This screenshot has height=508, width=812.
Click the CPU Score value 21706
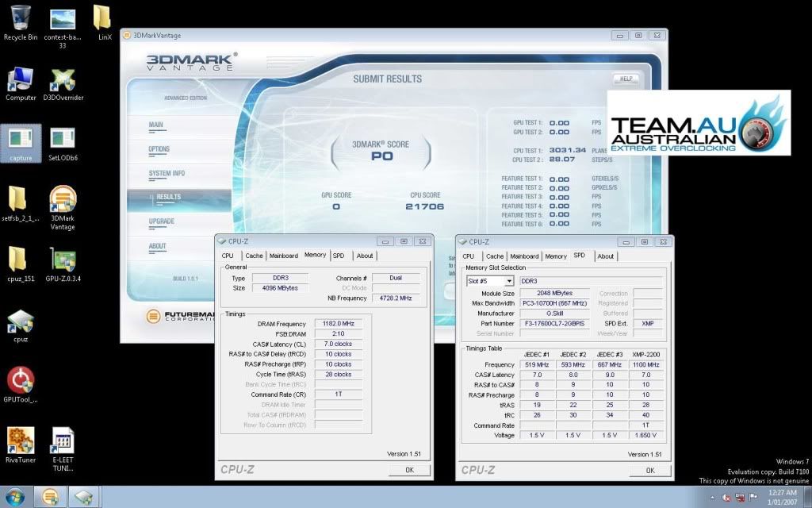point(425,206)
